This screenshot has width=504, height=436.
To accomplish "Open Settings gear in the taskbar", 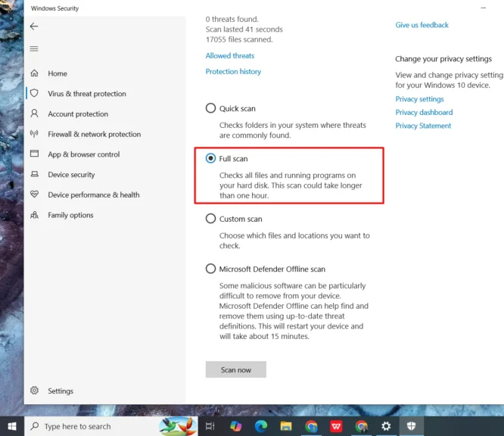I will point(386,426).
